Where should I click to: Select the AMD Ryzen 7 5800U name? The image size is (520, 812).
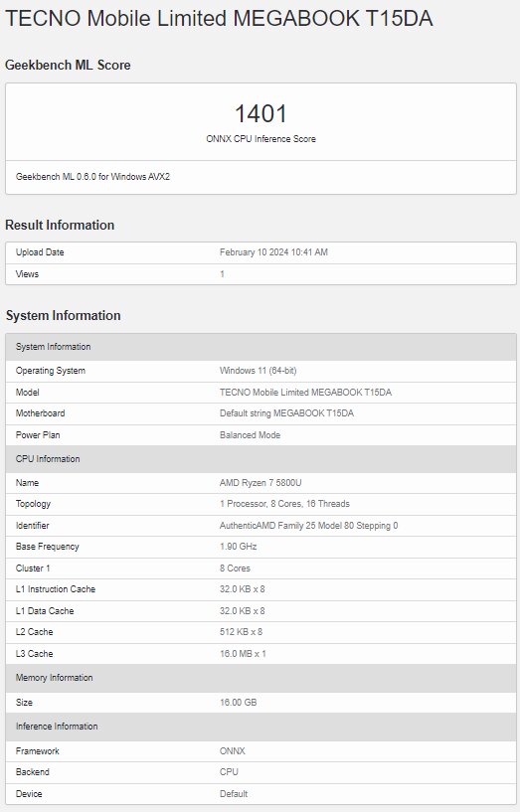pos(260,483)
